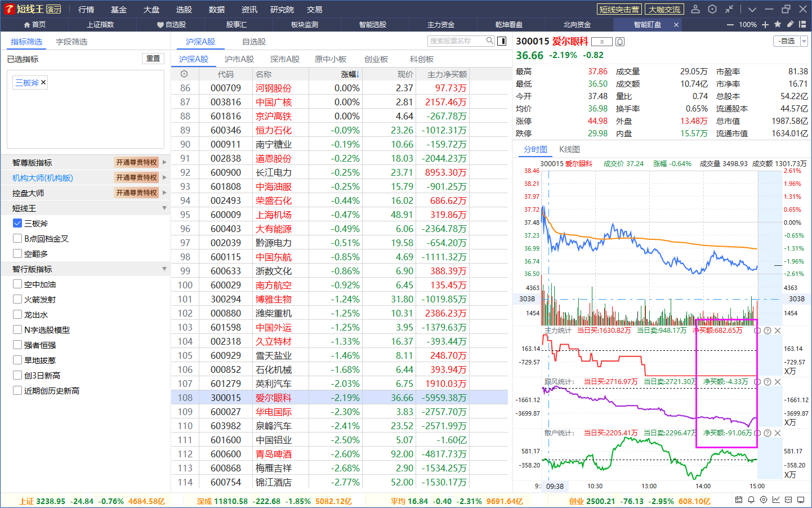The image size is (812, 508).
Task: Enable the 旱地拔葱 checkbox
Action: tap(17, 360)
